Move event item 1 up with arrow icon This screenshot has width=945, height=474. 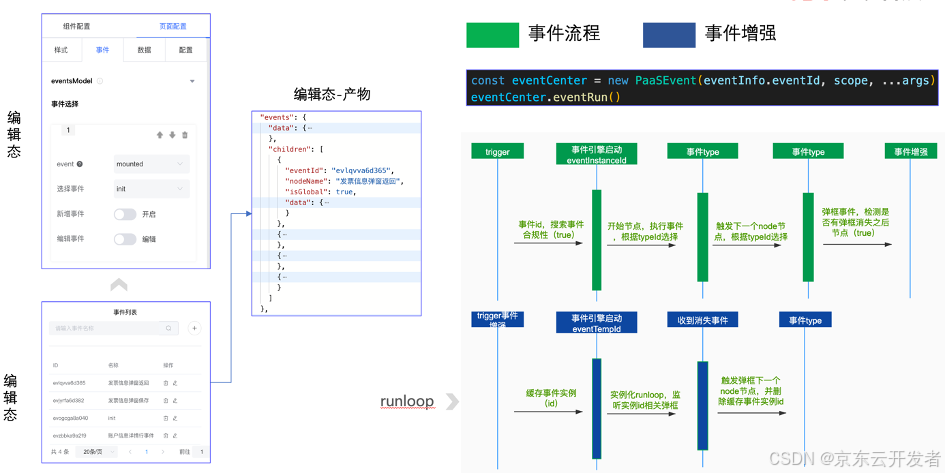coord(160,135)
